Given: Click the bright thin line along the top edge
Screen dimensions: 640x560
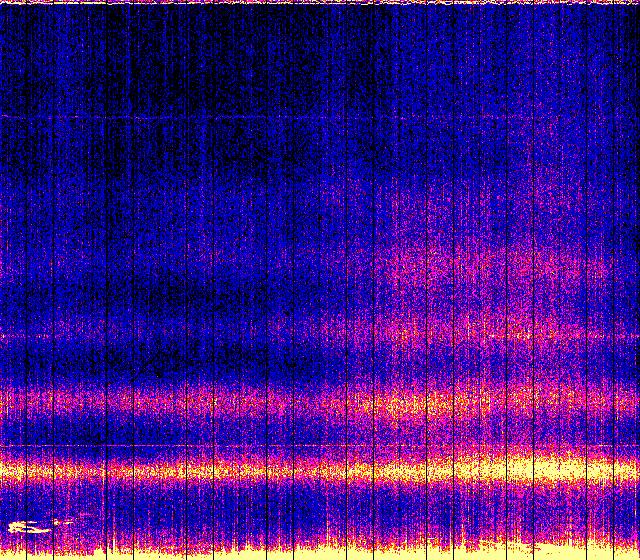Looking at the screenshot, I should [x=320, y=3].
